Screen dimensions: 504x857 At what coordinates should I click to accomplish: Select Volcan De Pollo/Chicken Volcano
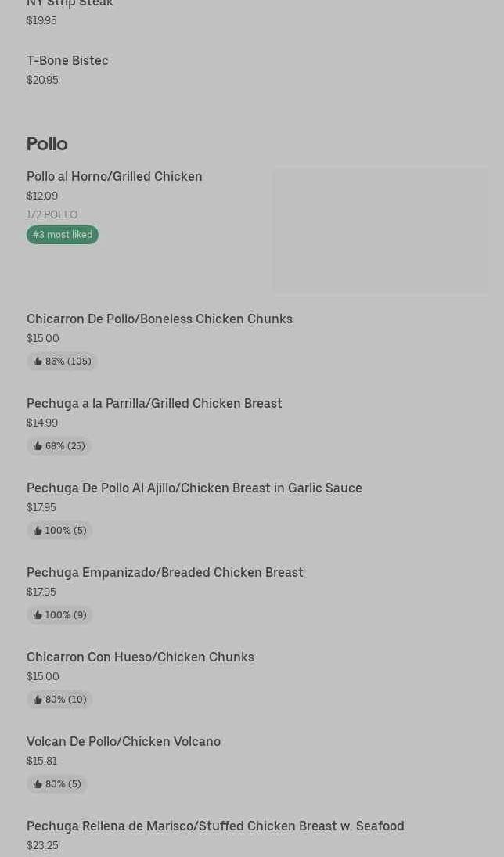124,742
